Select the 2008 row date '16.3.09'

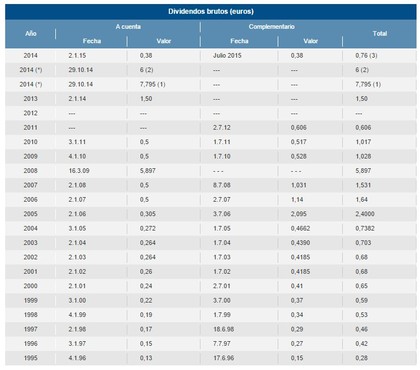[x=79, y=171]
